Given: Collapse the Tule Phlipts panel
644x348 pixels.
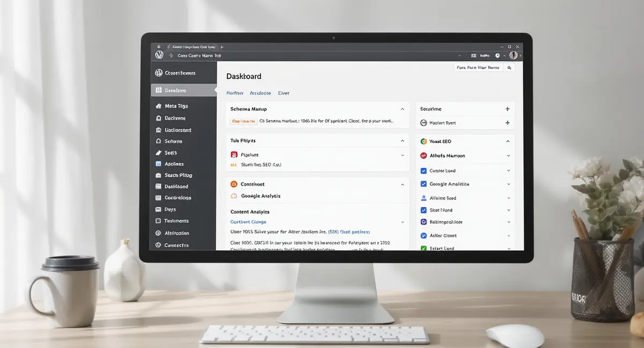Looking at the screenshot, I should pyautogui.click(x=402, y=141).
